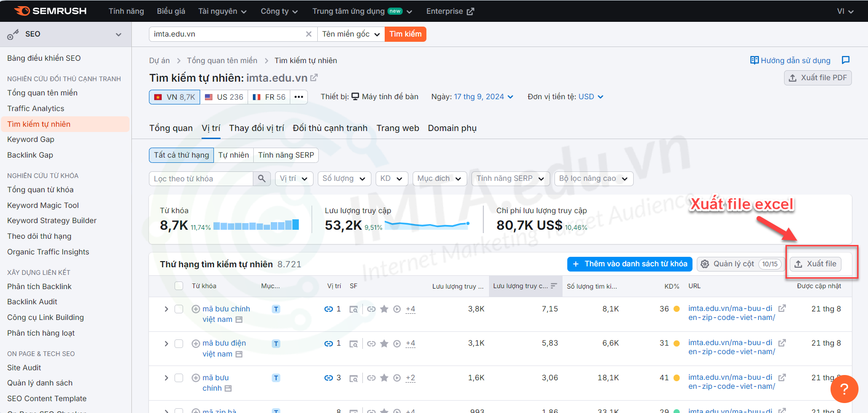This screenshot has width=868, height=413.
Task: Open the date '17 thg 9, 2024' dropdown
Action: (x=484, y=97)
